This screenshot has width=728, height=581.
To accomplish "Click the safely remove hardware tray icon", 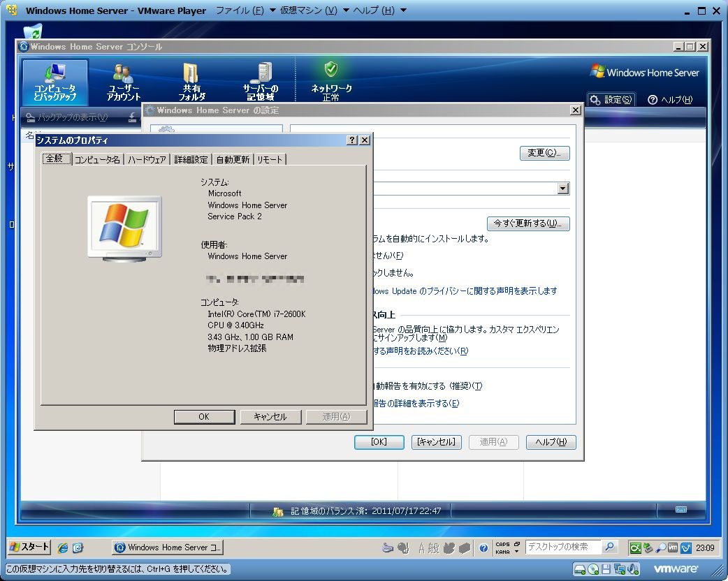I will (648, 548).
